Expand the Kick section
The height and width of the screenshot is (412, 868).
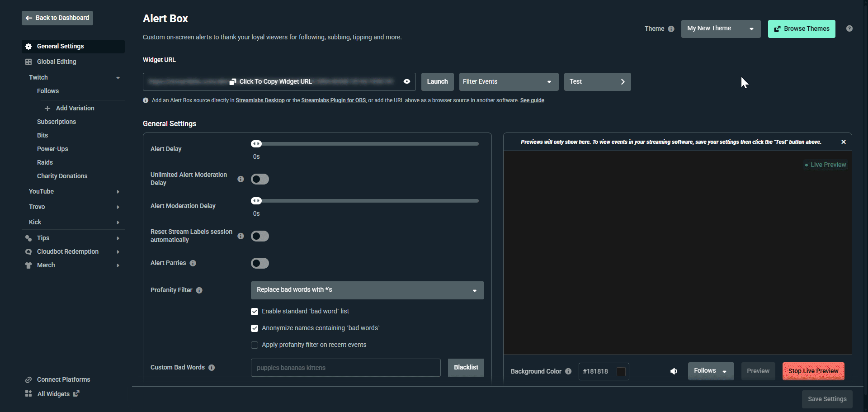pos(118,223)
